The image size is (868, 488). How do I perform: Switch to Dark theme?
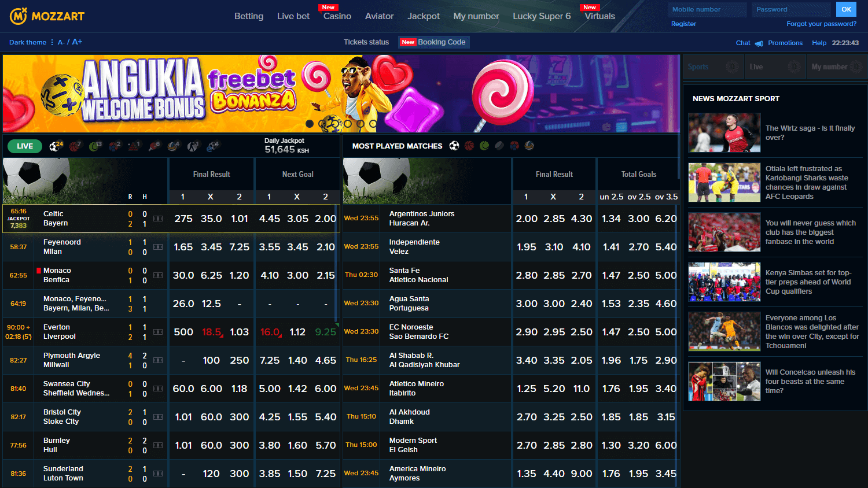pyautogui.click(x=27, y=42)
